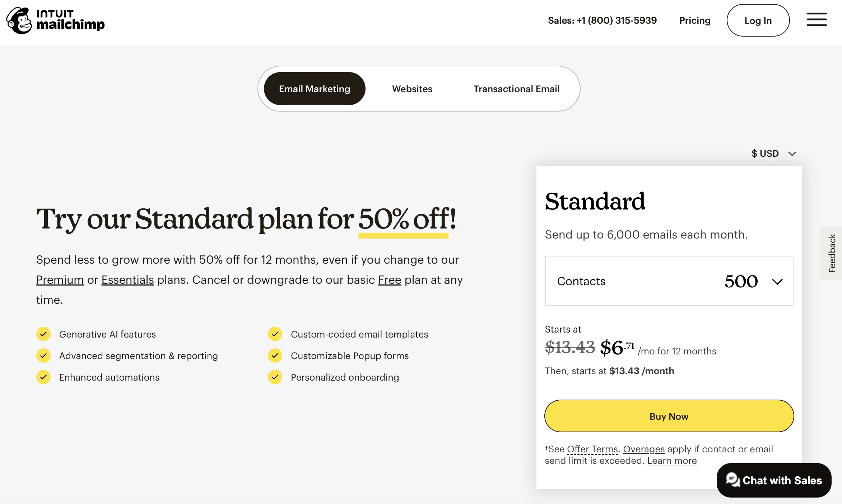This screenshot has width=842, height=504.
Task: Open the Pricing link in header
Action: coord(695,20)
